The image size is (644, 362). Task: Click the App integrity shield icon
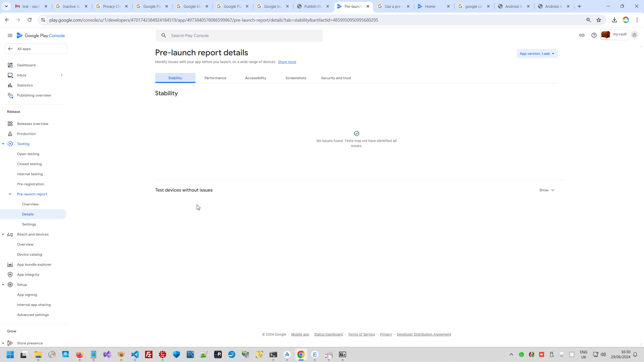[x=10, y=275]
